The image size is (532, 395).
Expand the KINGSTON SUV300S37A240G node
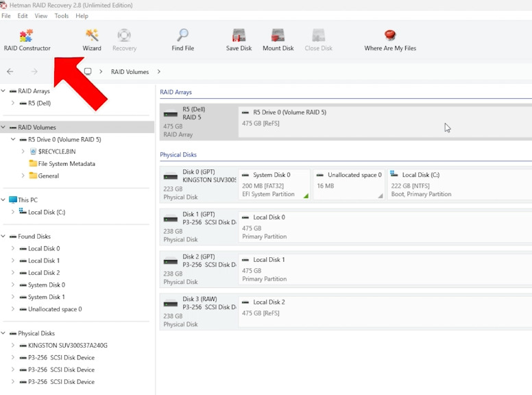click(x=13, y=345)
